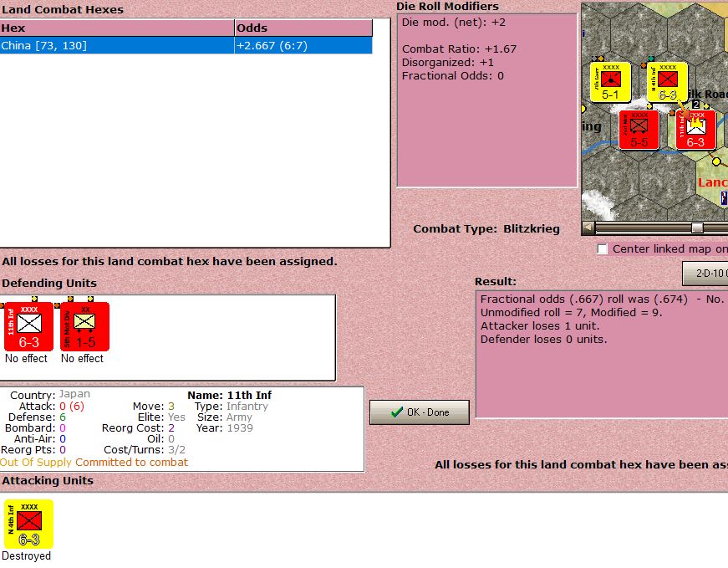This screenshot has height=568, width=728.
Task: Click the 'Committed to combat' status text
Action: (x=131, y=462)
